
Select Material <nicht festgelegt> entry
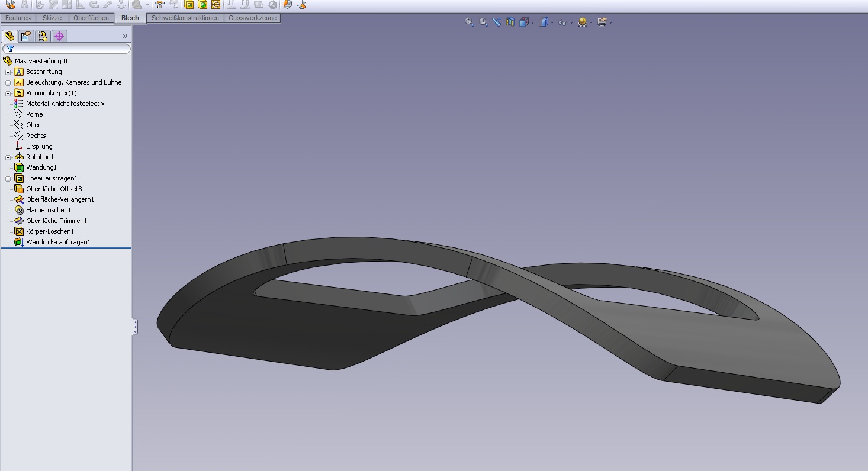[65, 104]
